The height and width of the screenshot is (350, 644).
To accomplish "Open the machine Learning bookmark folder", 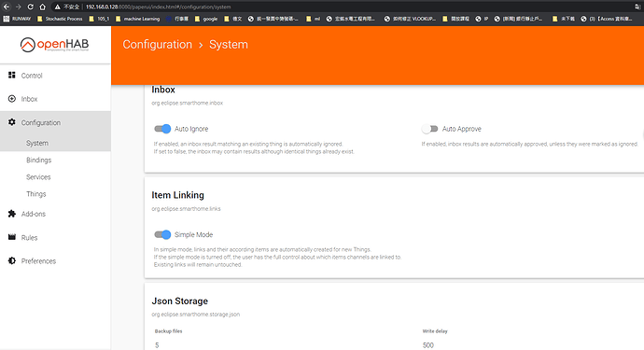I will click(x=137, y=19).
